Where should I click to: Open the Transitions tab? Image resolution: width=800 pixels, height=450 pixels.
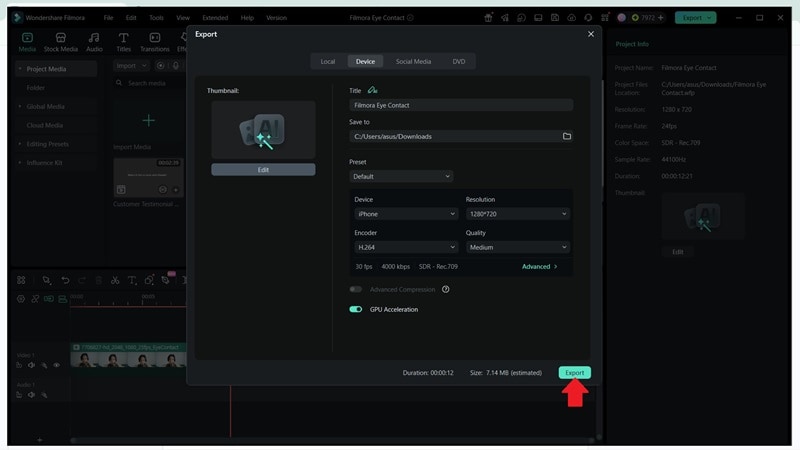(x=155, y=42)
